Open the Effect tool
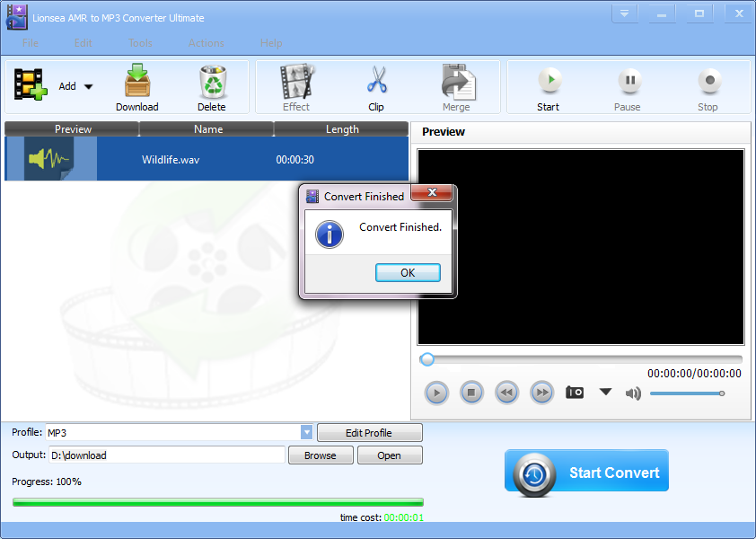 [x=296, y=88]
